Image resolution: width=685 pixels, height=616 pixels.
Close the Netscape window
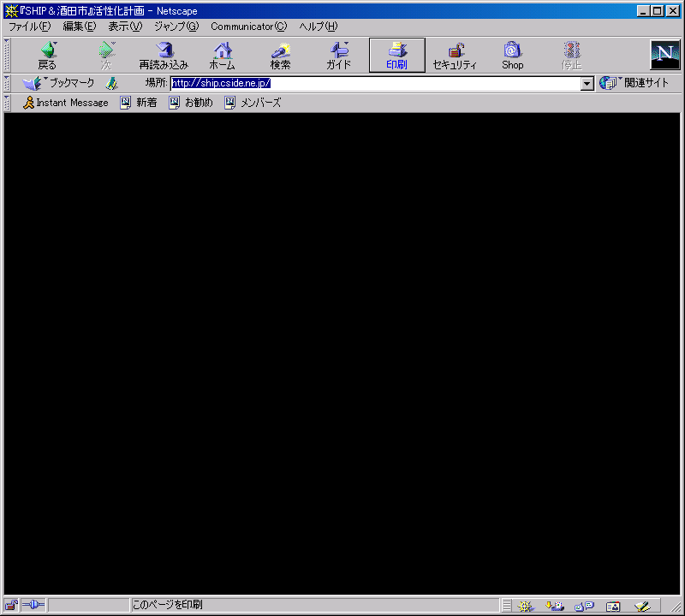673,11
